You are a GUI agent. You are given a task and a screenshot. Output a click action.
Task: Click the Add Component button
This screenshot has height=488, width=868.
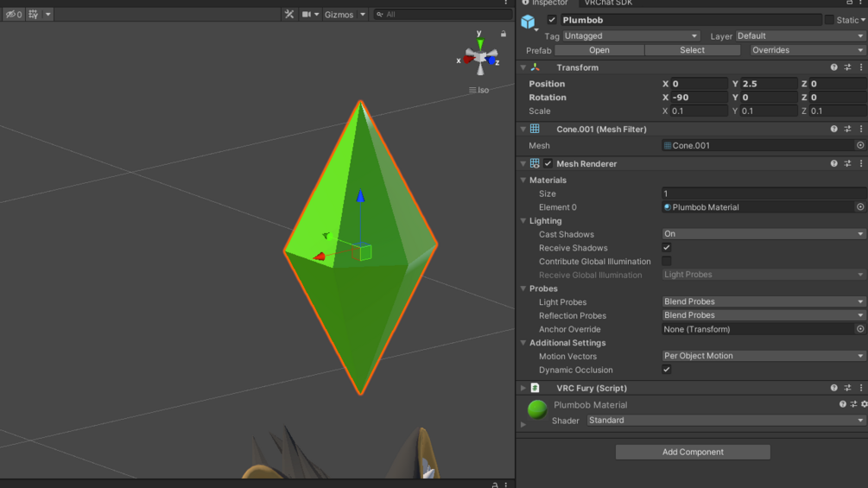tap(693, 452)
